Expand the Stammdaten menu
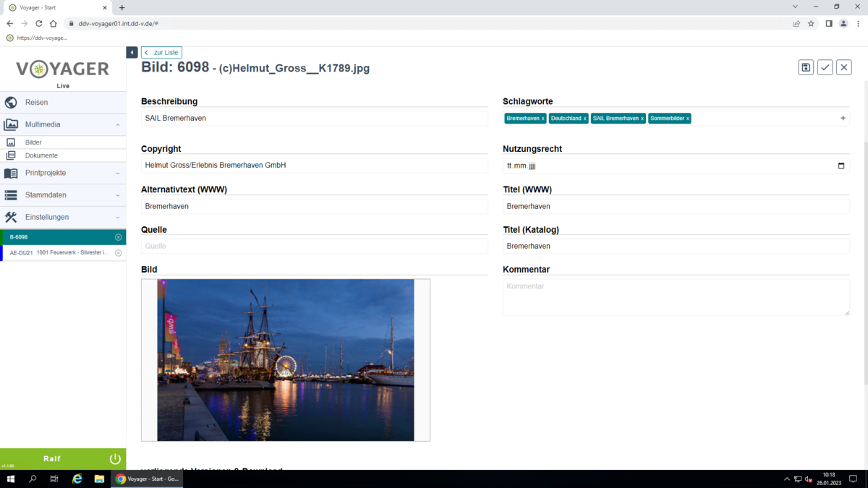Screen dimensions: 868x488 click(x=63, y=195)
